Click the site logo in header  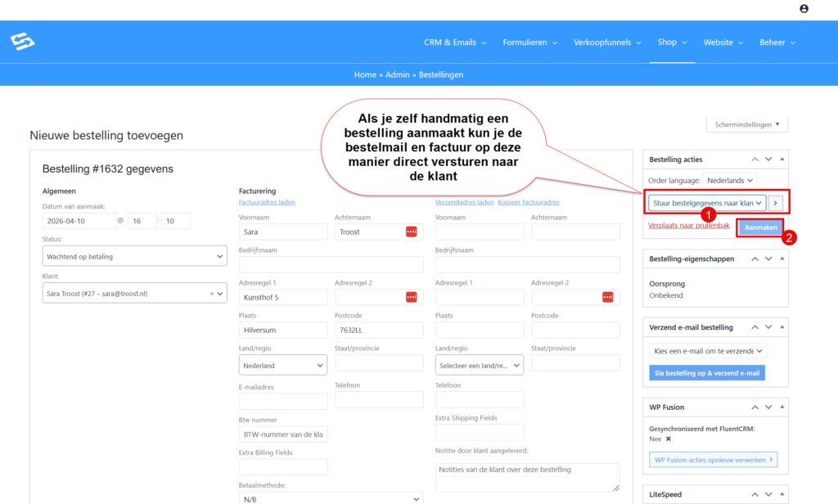23,42
